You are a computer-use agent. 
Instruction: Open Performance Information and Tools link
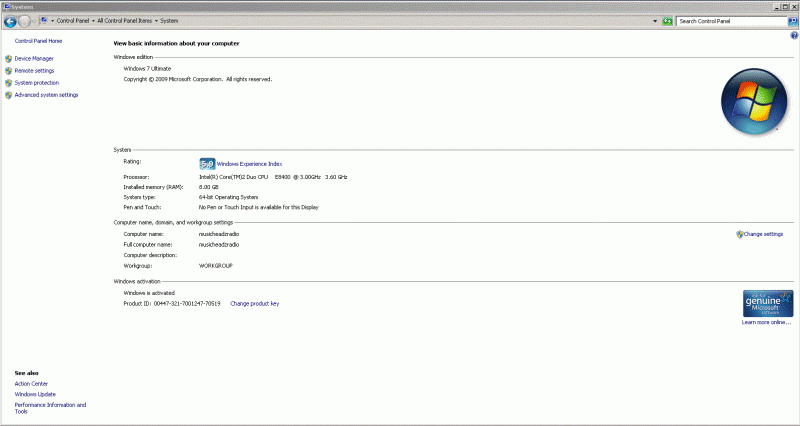click(51, 408)
